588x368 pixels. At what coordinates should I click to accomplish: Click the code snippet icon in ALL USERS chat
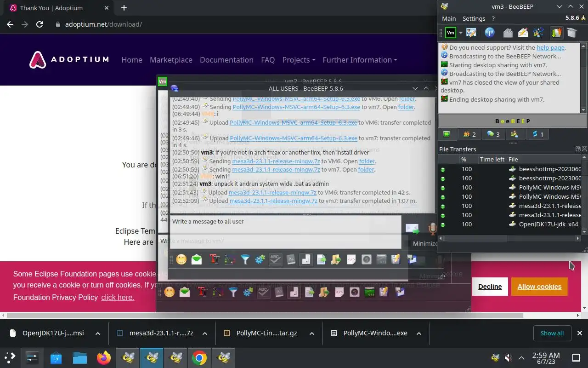pyautogui.click(x=351, y=259)
